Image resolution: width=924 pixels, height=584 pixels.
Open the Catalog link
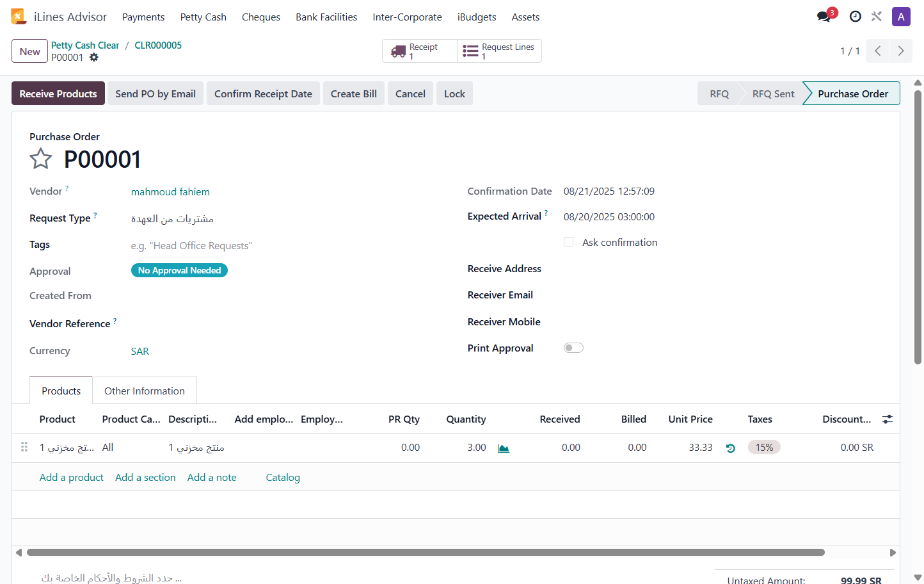(283, 478)
